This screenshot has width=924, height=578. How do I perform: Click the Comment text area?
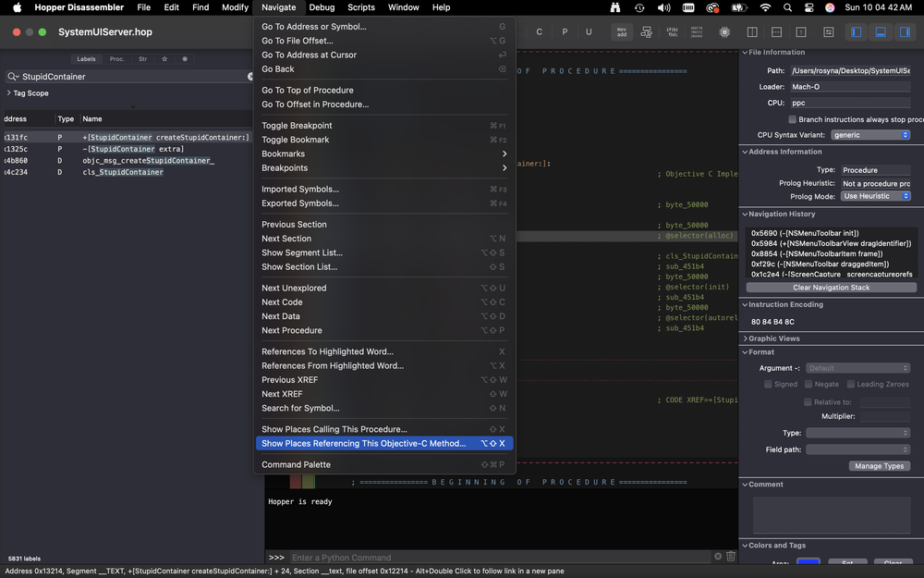[832, 515]
